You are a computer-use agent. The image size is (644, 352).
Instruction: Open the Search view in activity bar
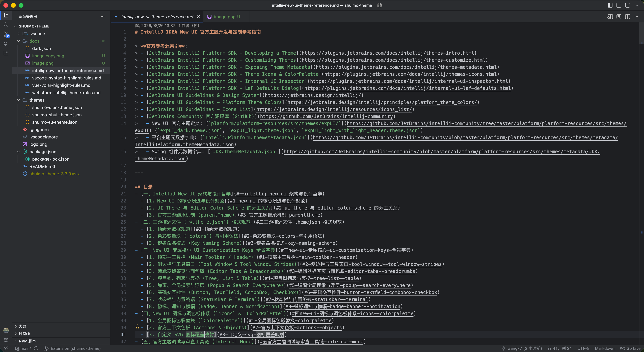tap(6, 25)
